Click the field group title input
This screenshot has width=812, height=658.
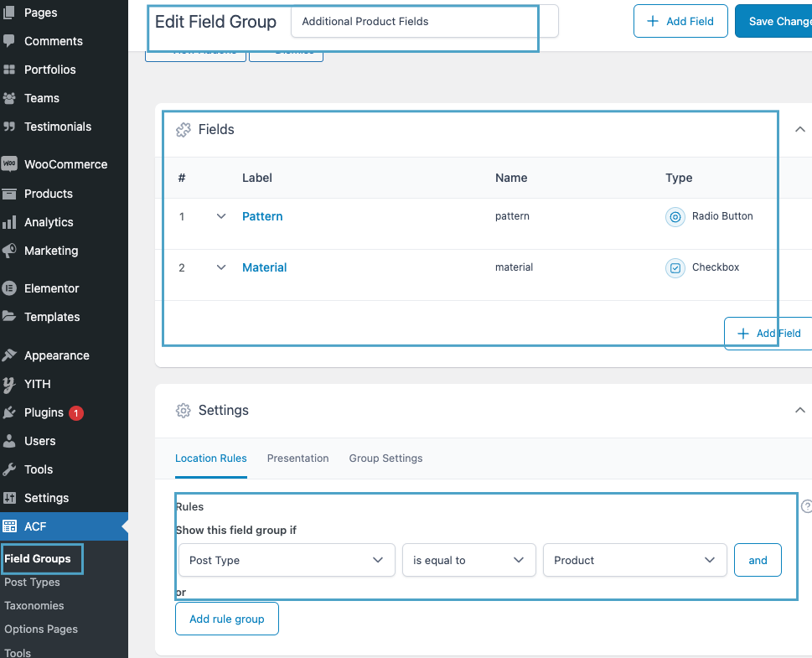coord(423,22)
